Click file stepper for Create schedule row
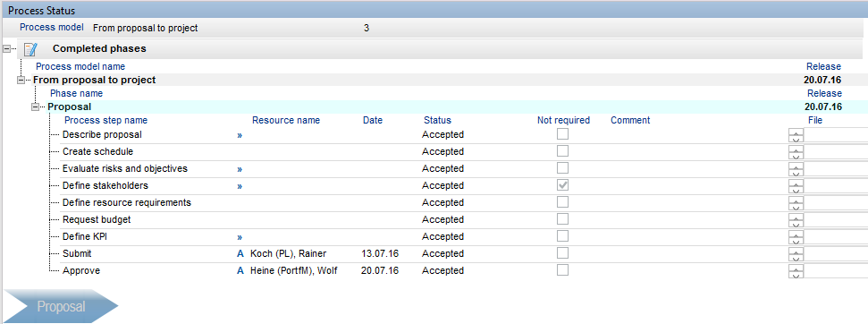The image size is (868, 324). pos(796,152)
